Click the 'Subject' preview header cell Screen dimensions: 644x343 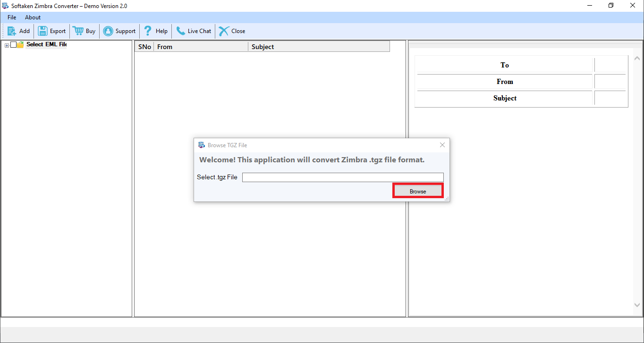pyautogui.click(x=505, y=98)
